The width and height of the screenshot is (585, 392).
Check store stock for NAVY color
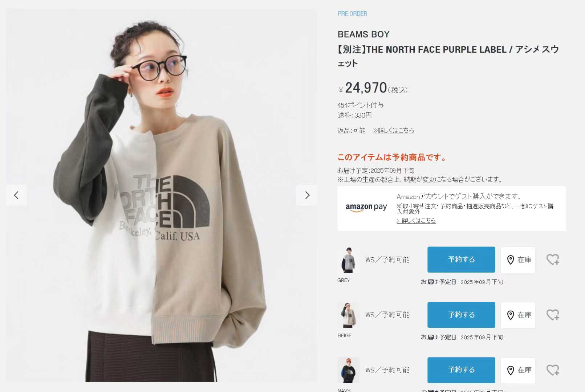[518, 370]
